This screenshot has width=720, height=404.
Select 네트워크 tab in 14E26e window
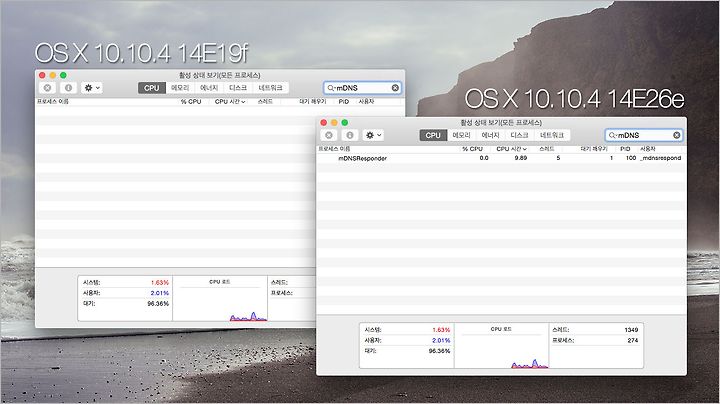point(552,135)
